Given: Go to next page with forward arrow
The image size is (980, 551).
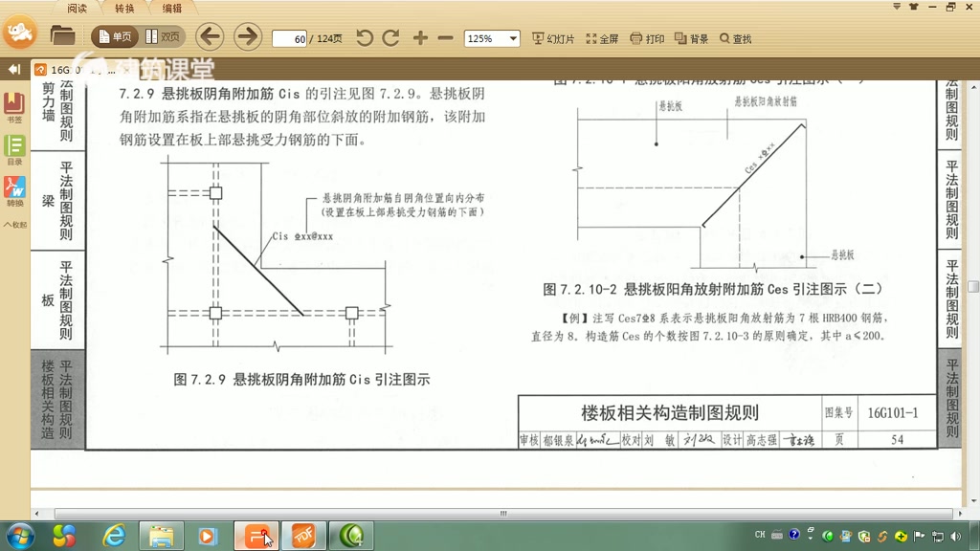Looking at the screenshot, I should coord(247,38).
